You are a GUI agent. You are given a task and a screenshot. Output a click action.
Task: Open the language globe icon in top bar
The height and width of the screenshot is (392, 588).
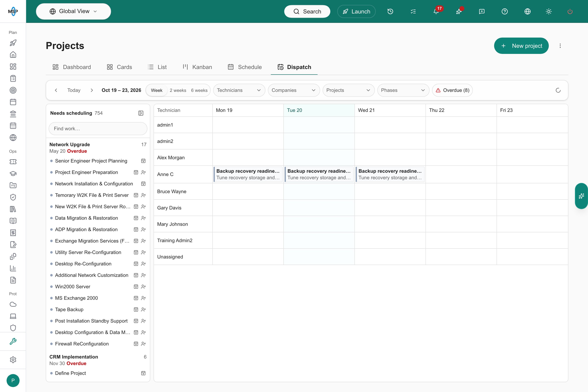tap(528, 11)
